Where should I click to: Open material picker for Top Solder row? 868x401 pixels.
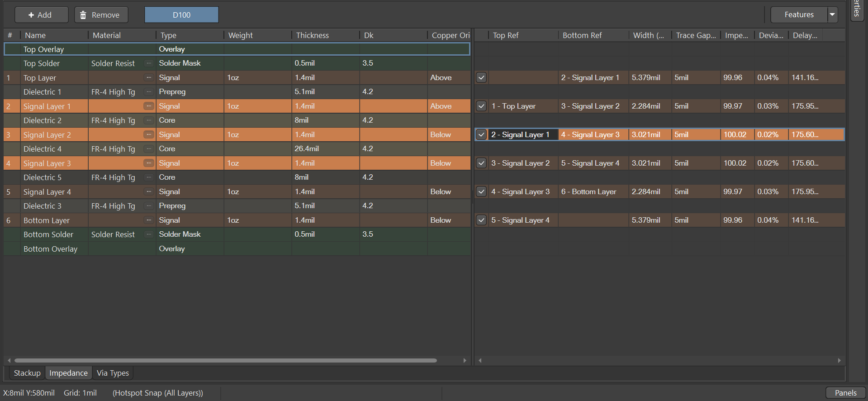149,63
